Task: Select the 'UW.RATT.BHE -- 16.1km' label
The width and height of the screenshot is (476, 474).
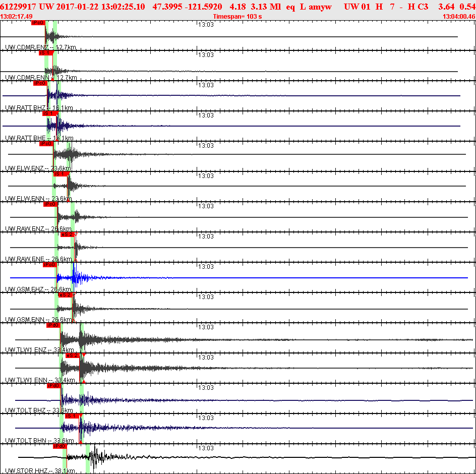Action: tap(39, 138)
